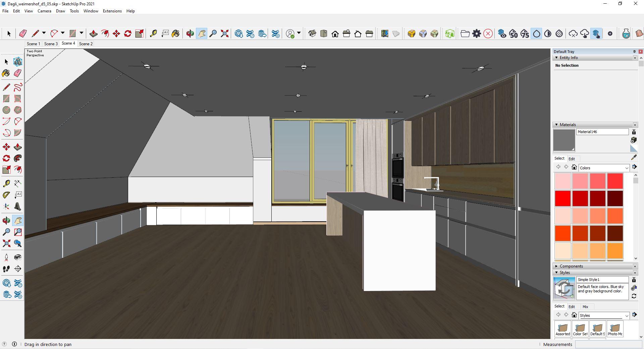Click the Paint Bucket tool in left toolbar
The height and width of the screenshot is (349, 644).
coord(6,73)
